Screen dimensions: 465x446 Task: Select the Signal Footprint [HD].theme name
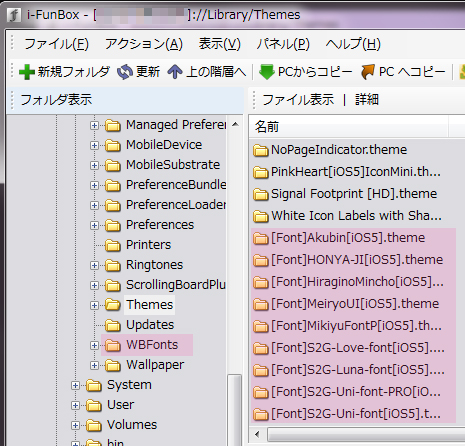point(354,194)
